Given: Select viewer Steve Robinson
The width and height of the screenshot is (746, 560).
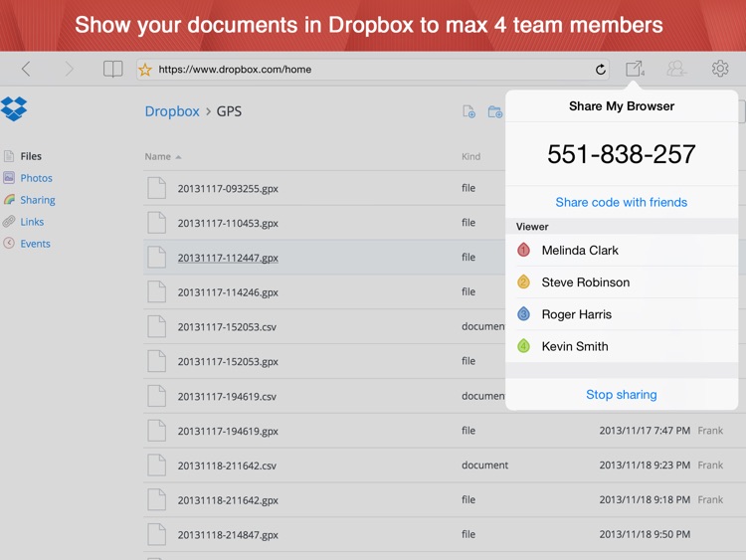Looking at the screenshot, I should point(622,282).
